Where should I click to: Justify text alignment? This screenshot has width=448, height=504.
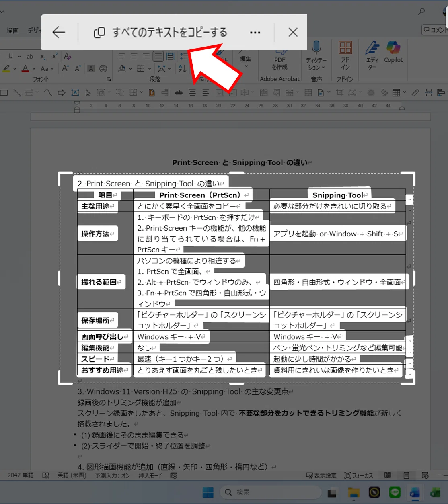coord(158,57)
